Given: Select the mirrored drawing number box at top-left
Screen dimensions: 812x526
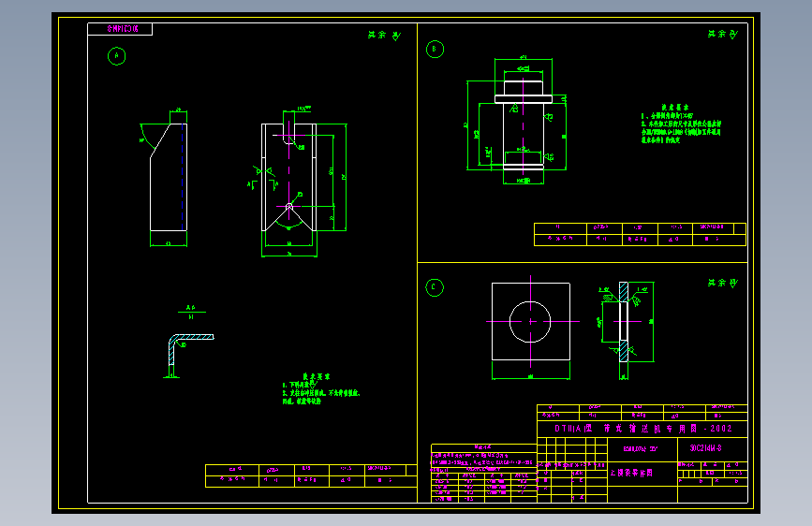Looking at the screenshot, I should [x=120, y=29].
